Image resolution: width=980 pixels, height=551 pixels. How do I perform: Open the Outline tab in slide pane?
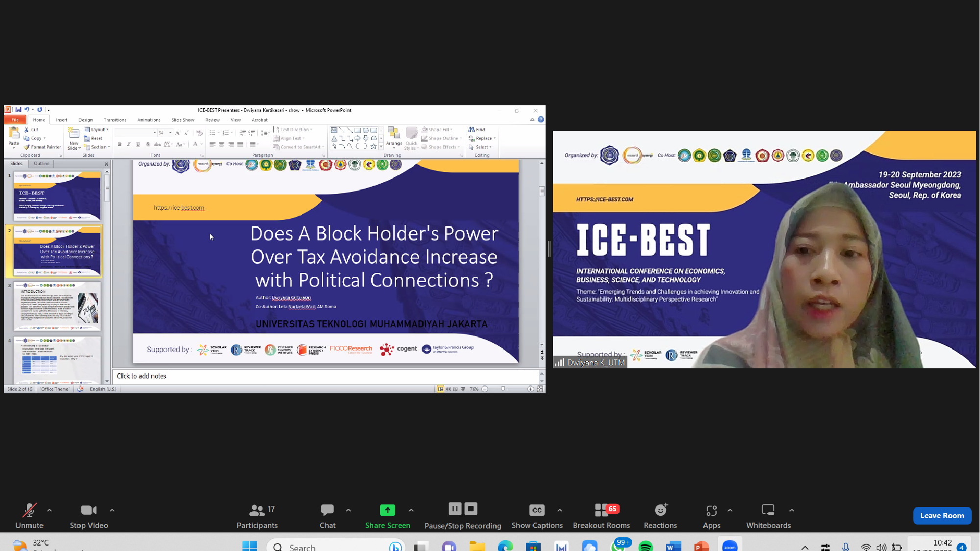click(42, 164)
